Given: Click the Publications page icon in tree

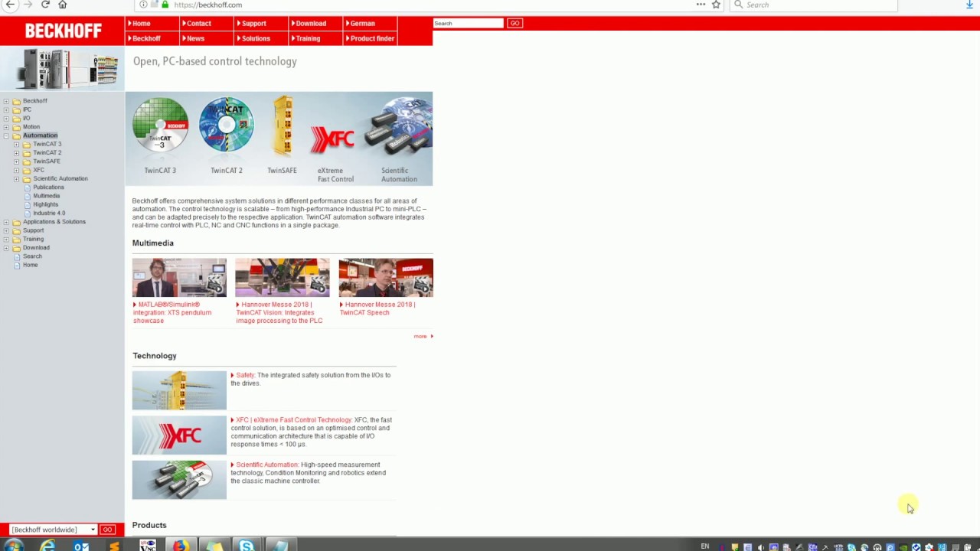Looking at the screenshot, I should click(27, 187).
